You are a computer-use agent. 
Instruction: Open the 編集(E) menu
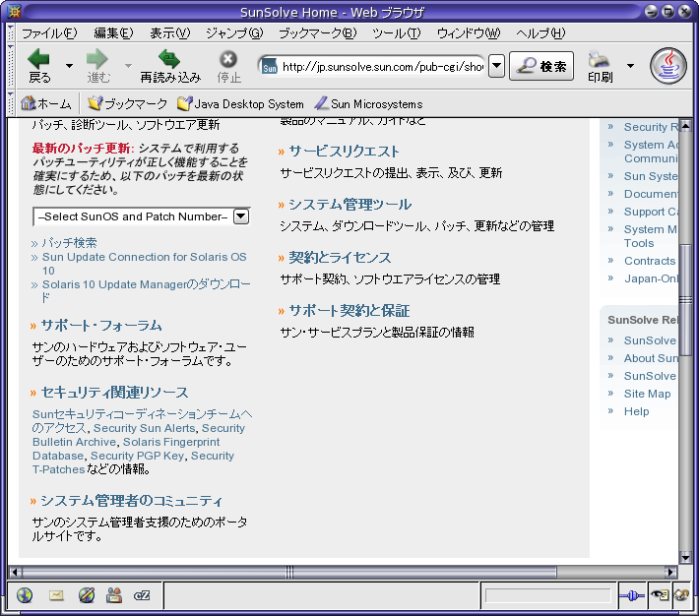click(x=113, y=33)
